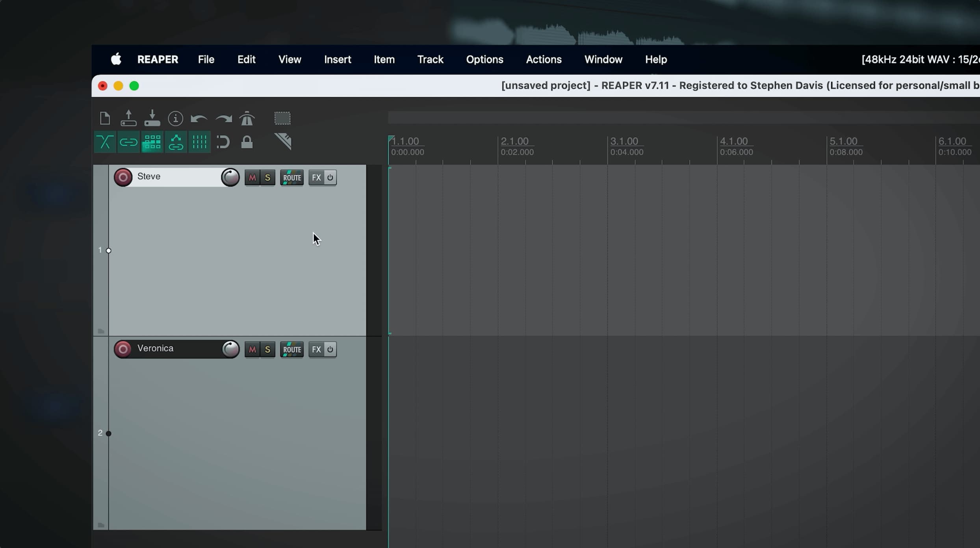Click the Steve track name field
Image resolution: width=980 pixels, height=548 pixels.
click(176, 177)
